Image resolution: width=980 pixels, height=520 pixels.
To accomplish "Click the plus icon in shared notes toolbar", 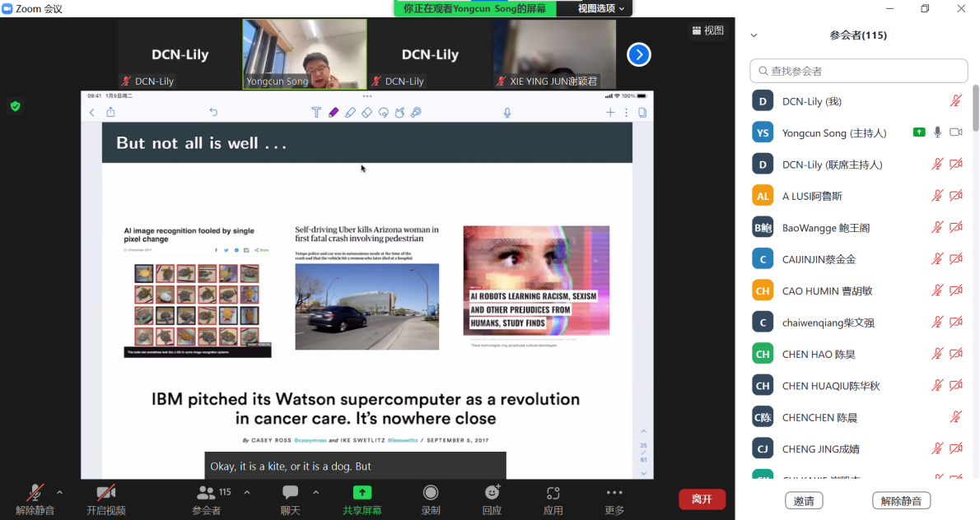I will (x=610, y=113).
